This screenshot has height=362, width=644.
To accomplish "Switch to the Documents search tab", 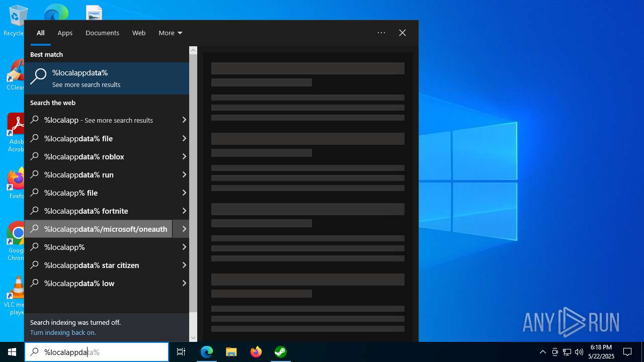I will pos(102,33).
